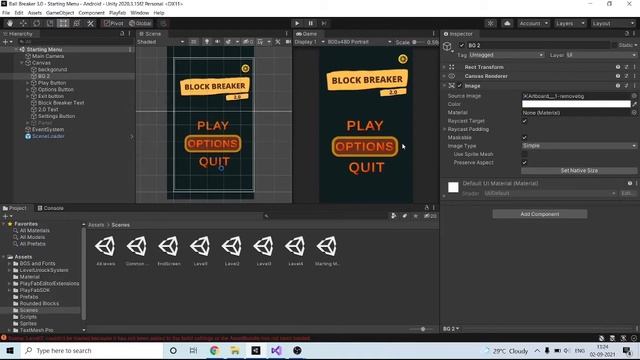
Task: Open presets for Canvas Renderer component
Action: (627, 76)
